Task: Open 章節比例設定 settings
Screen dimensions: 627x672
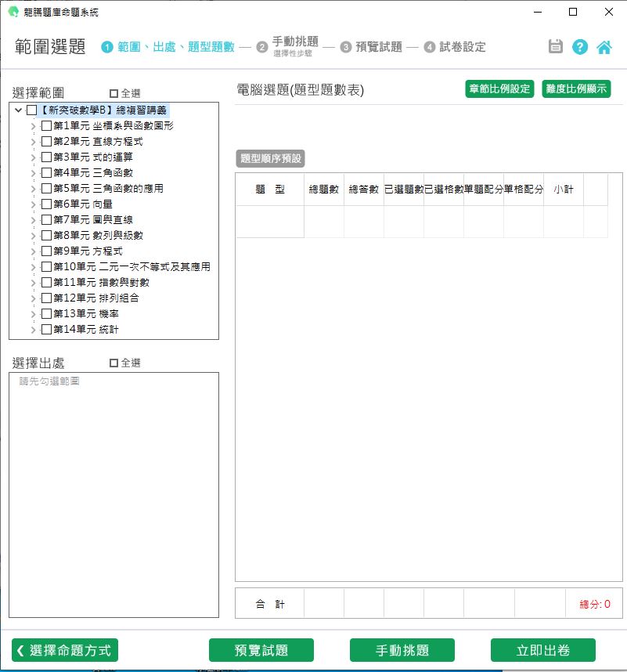Action: [x=499, y=89]
